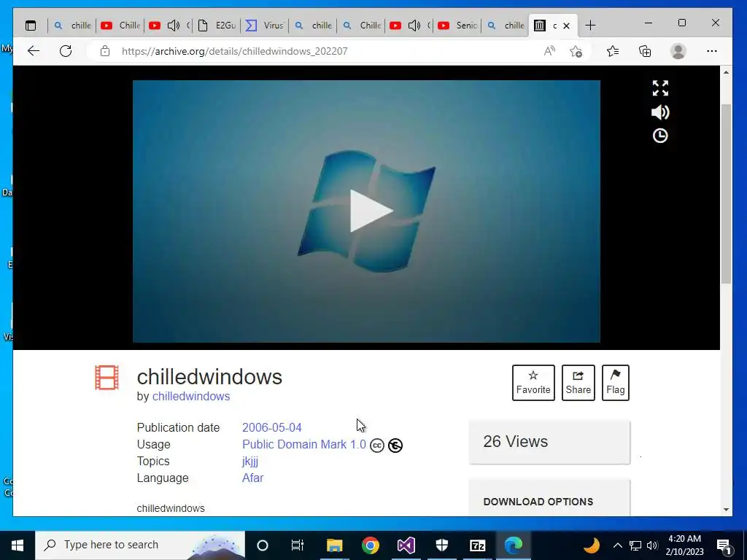The width and height of the screenshot is (747, 560).
Task: Flag this item
Action: click(x=616, y=383)
